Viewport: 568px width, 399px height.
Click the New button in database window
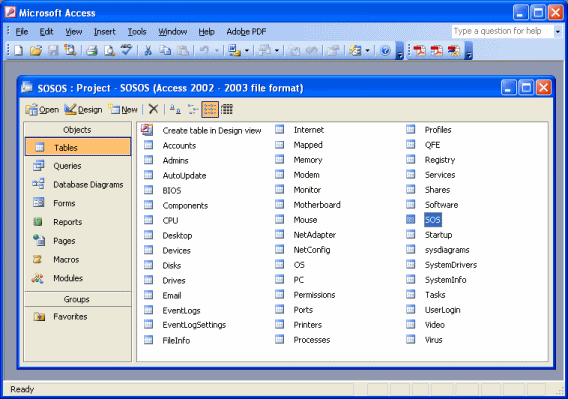(x=124, y=109)
